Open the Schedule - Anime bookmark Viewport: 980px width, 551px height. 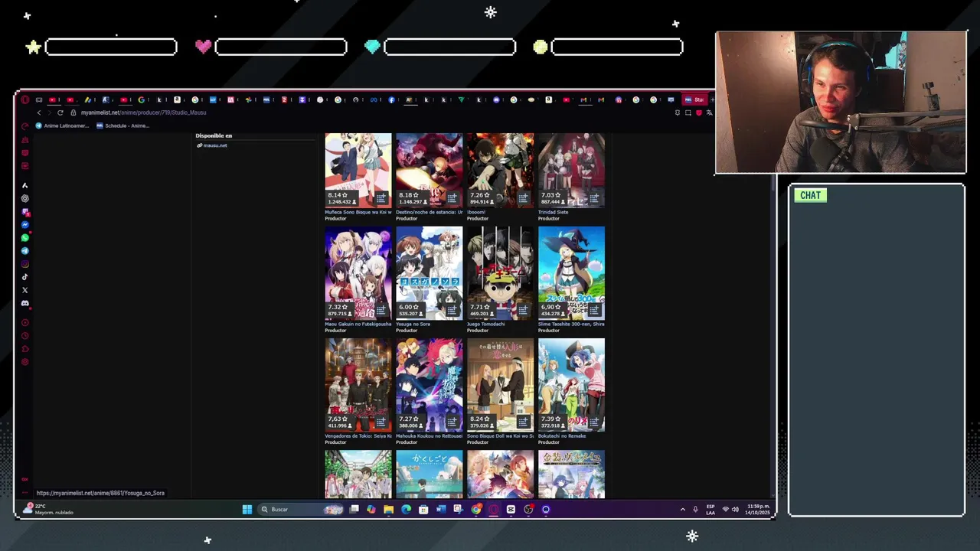(123, 126)
